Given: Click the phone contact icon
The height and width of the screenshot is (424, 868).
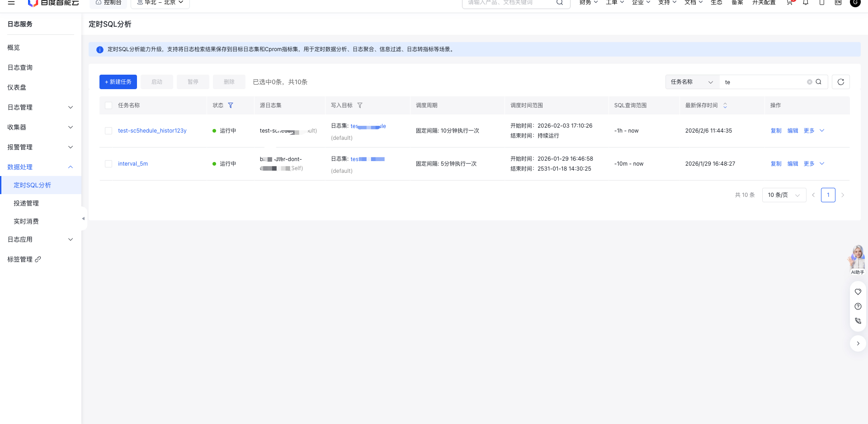Looking at the screenshot, I should 858,321.
